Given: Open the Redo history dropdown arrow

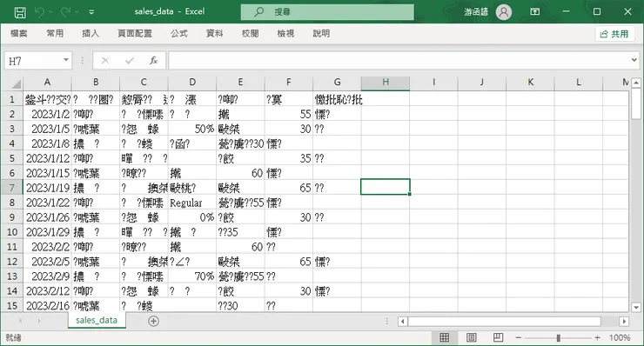Looking at the screenshot, I should click(77, 12).
